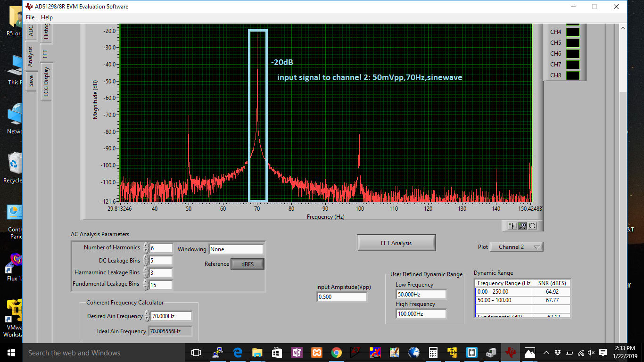Select the Recycle Bin desktop icon
This screenshot has width=644, height=362.
tap(13, 167)
